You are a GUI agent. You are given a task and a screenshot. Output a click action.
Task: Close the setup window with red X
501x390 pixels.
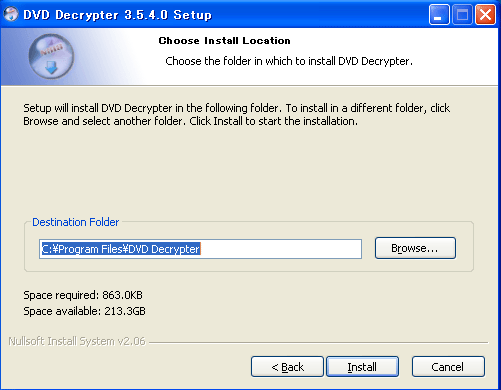(x=485, y=15)
